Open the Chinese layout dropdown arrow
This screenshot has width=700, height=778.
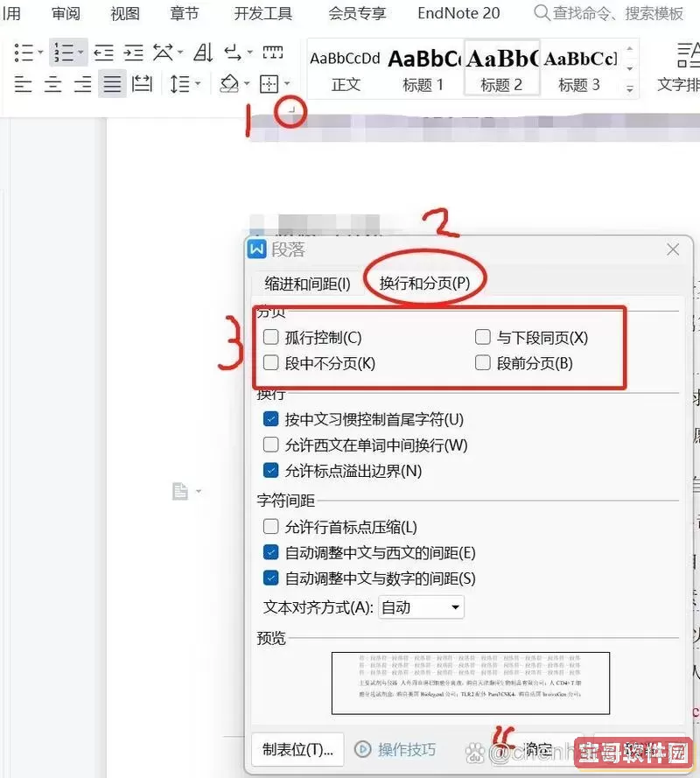(180, 53)
